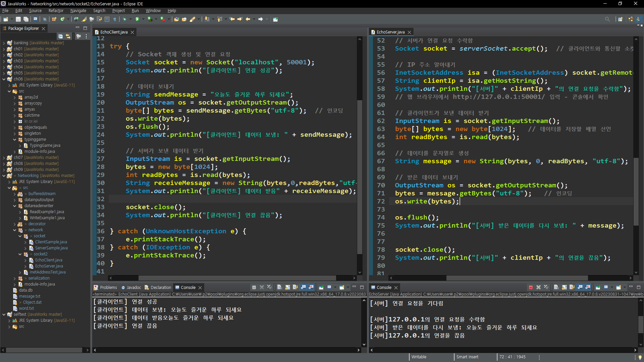Viewport: 644px width, 362px height.
Task: Click New Java Class toolbar icon
Action: (x=62, y=19)
